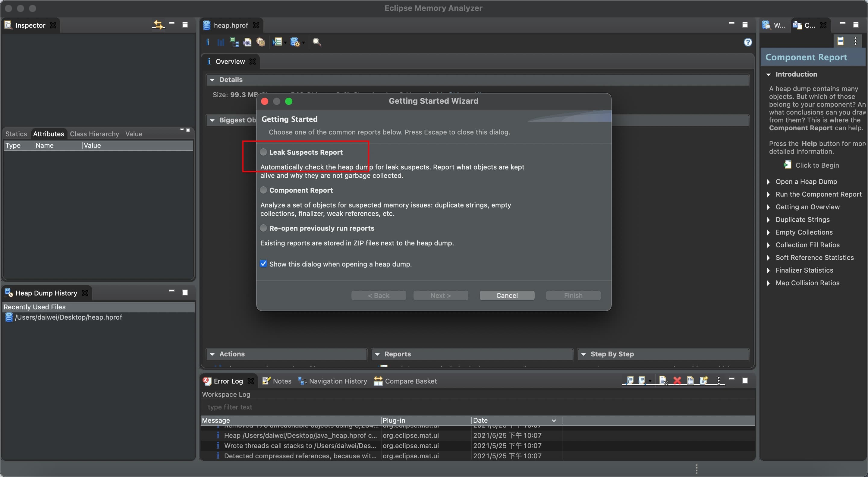
Task: Uncheck Show this dialog when opening checkbox
Action: pos(263,264)
